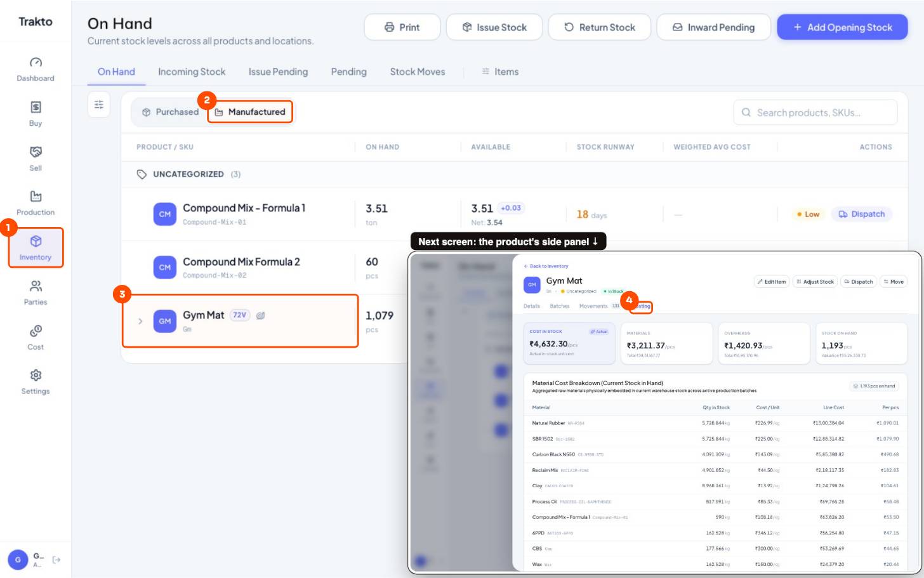Click the Low stock badge
Viewport: 924px width, 578px height.
click(808, 214)
